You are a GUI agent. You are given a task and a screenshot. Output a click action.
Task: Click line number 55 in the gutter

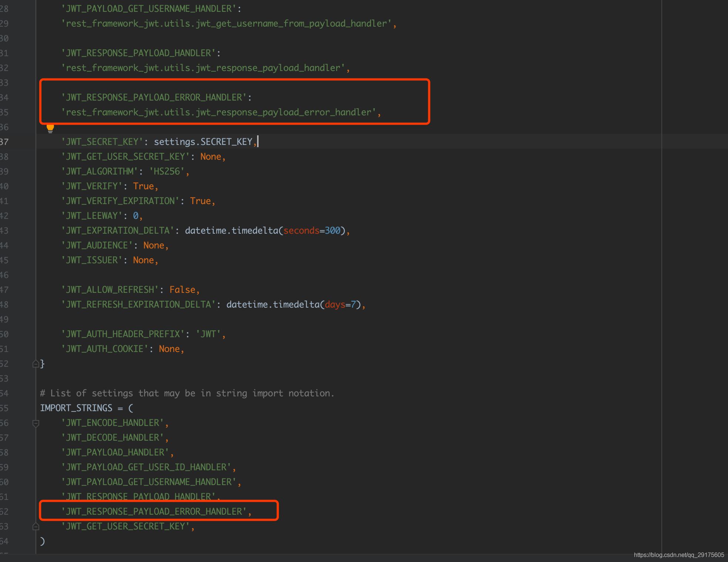coord(6,408)
